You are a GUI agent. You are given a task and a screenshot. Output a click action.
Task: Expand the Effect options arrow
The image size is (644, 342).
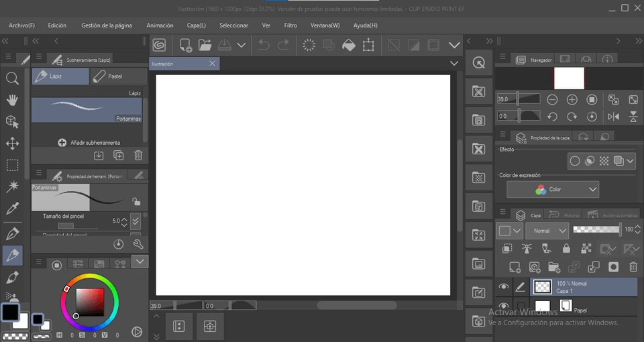click(630, 161)
